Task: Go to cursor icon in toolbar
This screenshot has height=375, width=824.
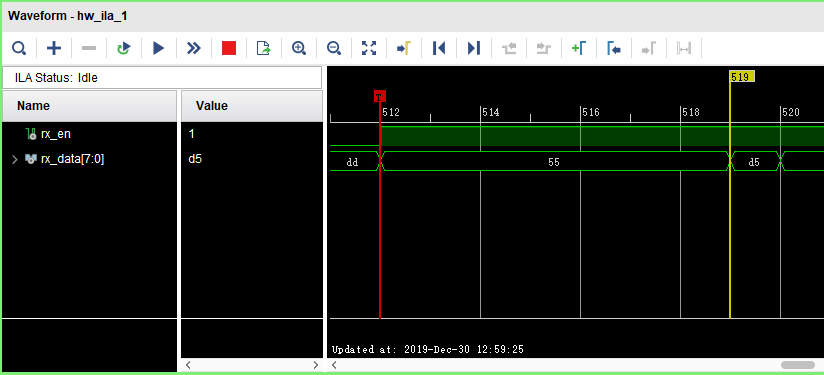Action: [x=404, y=48]
